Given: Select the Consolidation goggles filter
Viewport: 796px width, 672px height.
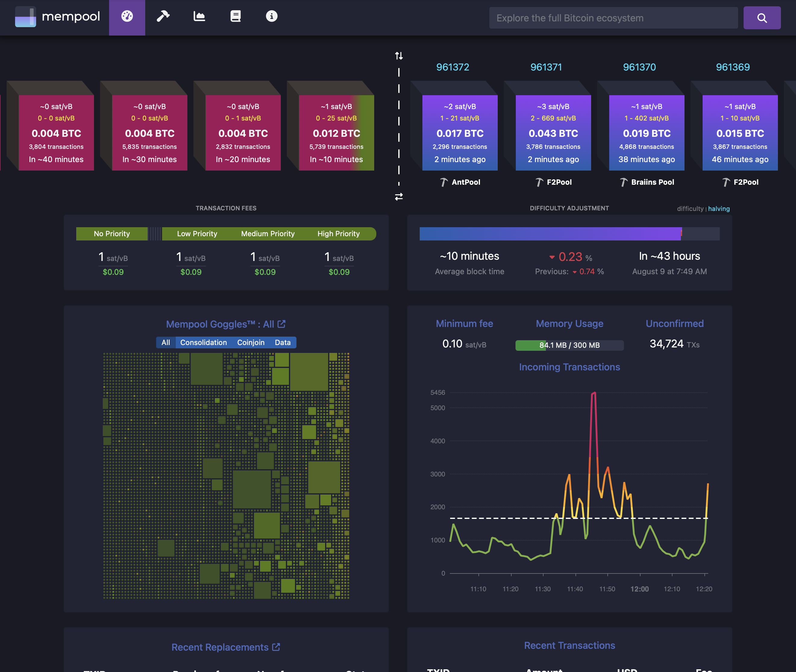Looking at the screenshot, I should pyautogui.click(x=203, y=342).
